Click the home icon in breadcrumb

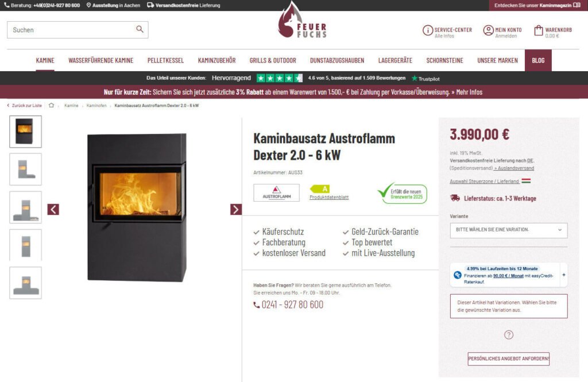[x=51, y=106]
